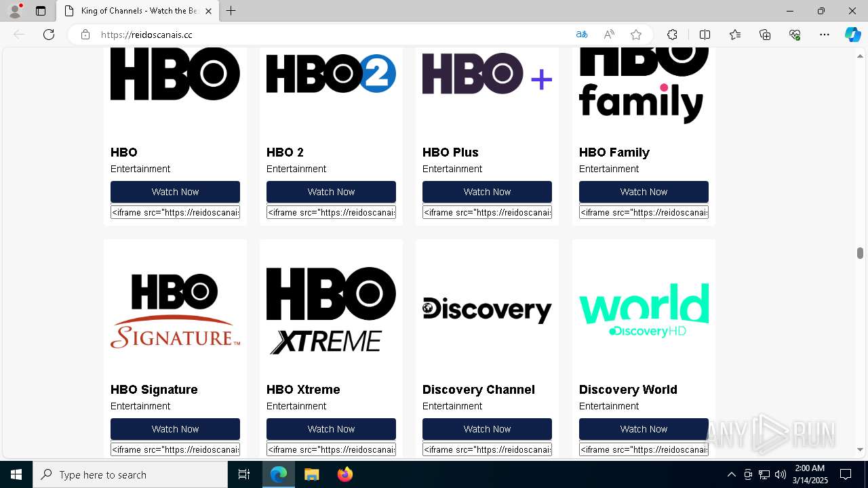
Task: Click the HBO Signature channel title
Action: 154,390
